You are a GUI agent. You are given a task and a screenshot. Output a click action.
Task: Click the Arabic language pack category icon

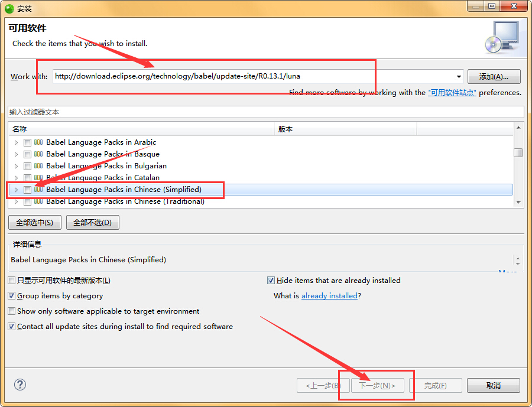pos(38,142)
